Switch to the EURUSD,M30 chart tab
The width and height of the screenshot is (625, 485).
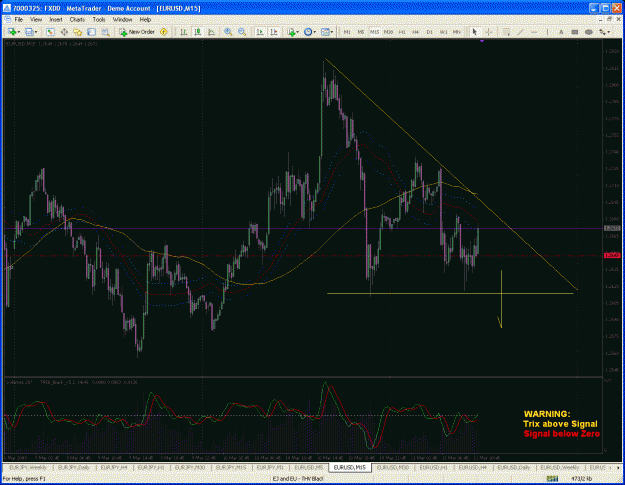point(393,467)
